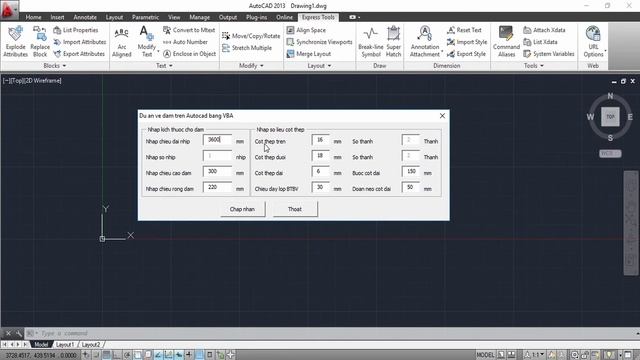Screen dimensions: 640x360
Task: Expand the Text panel dropdown
Action: pyautogui.click(x=164, y=65)
